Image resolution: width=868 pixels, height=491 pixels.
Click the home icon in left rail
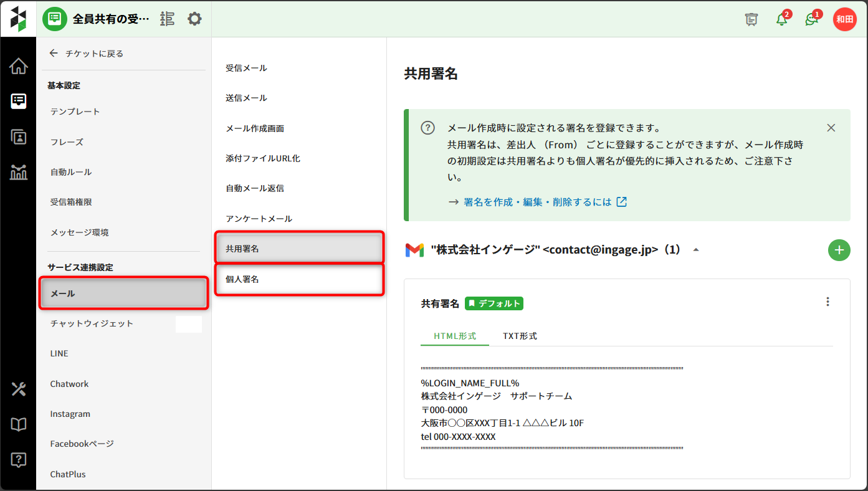[x=18, y=66]
